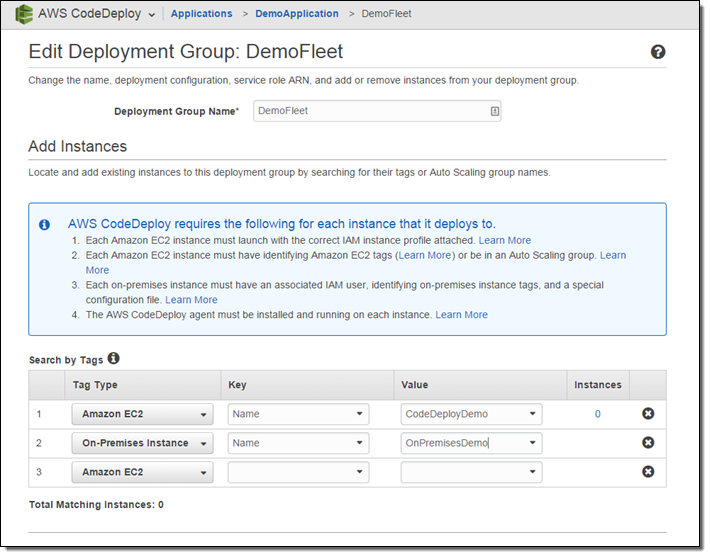Open Key dropdown in row 2
The image size is (710, 557).
click(298, 443)
